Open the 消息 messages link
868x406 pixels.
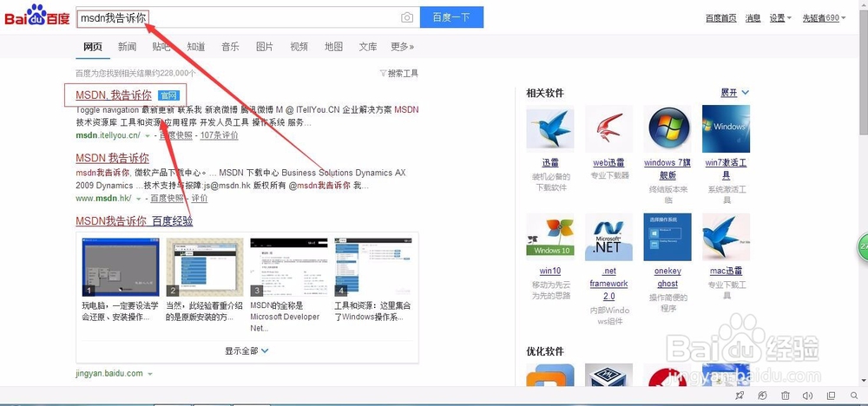[x=753, y=18]
